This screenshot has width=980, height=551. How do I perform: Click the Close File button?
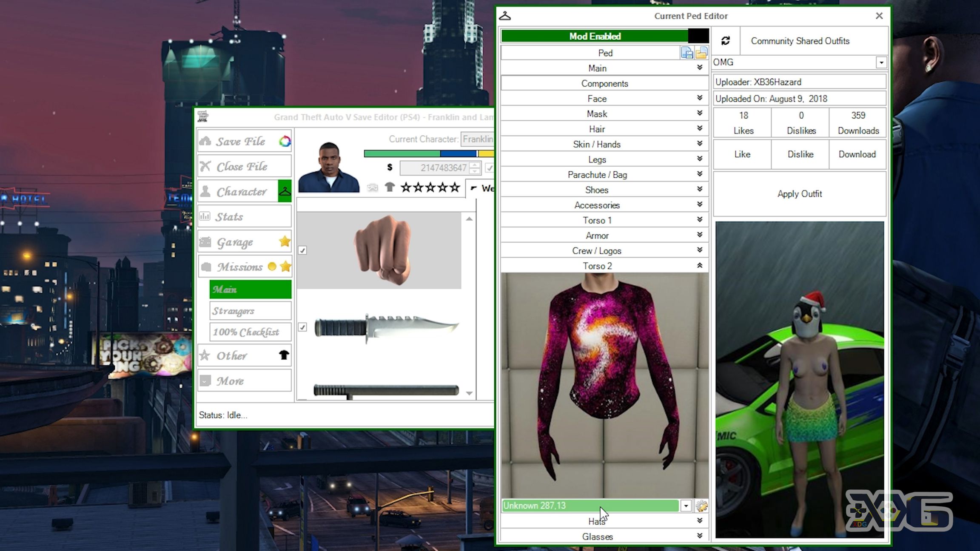coord(245,166)
